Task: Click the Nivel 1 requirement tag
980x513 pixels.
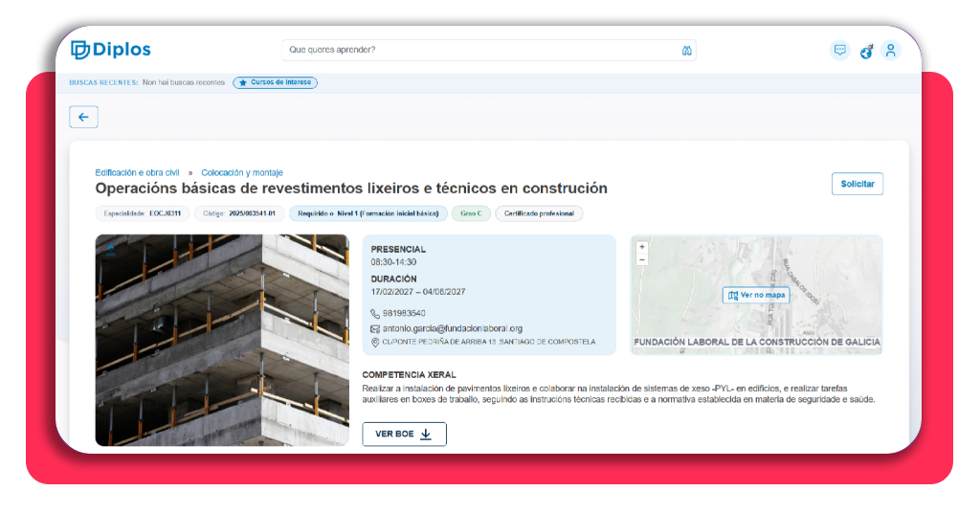Action: click(368, 213)
